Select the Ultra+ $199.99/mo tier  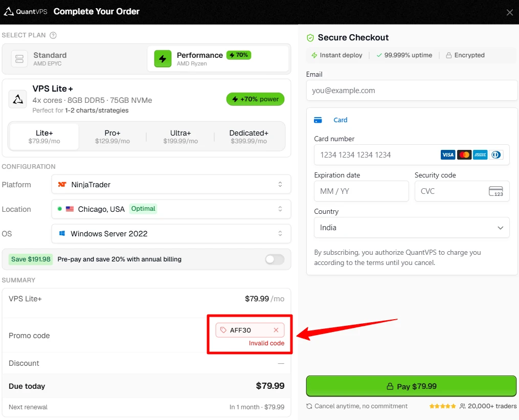pos(180,137)
